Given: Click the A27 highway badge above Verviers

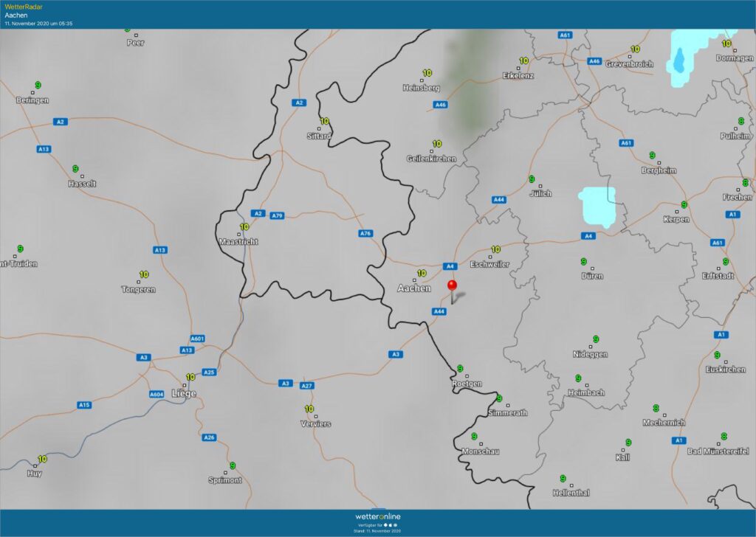Looking at the screenshot, I should tap(306, 386).
